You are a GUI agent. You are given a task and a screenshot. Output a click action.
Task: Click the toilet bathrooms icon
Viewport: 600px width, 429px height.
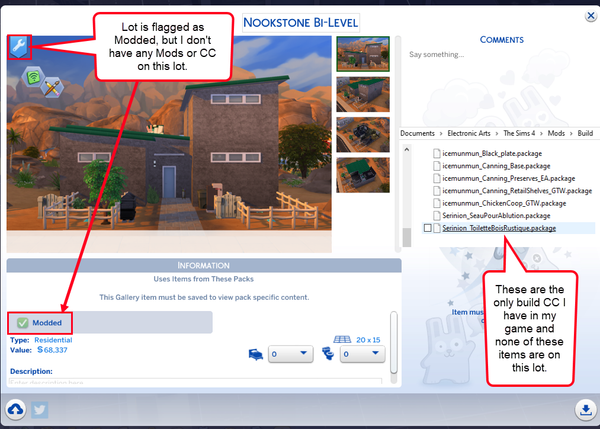(328, 354)
